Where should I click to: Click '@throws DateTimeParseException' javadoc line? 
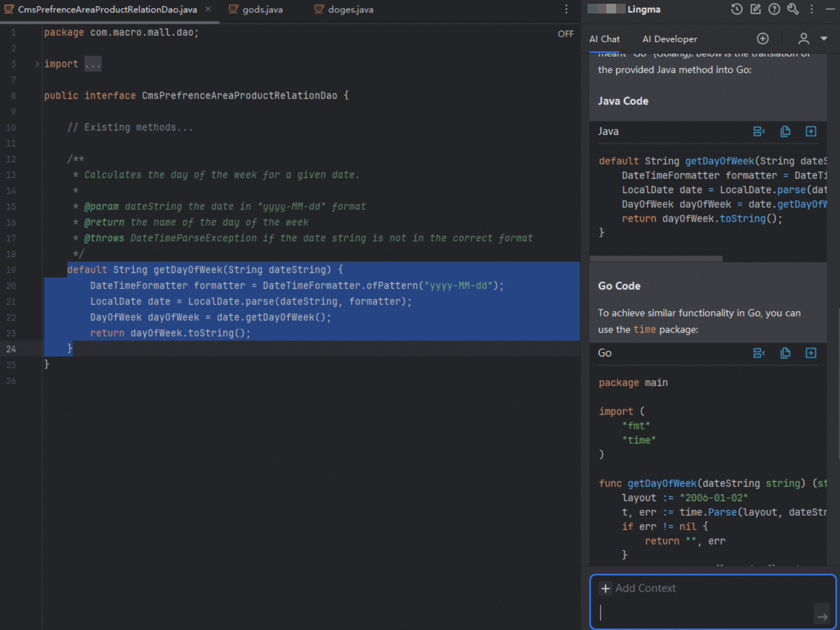303,238
